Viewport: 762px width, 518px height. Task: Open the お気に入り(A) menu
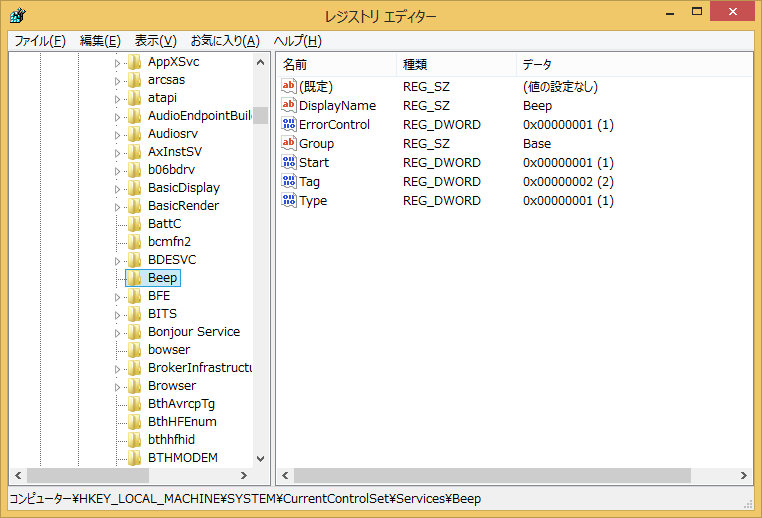tap(224, 41)
